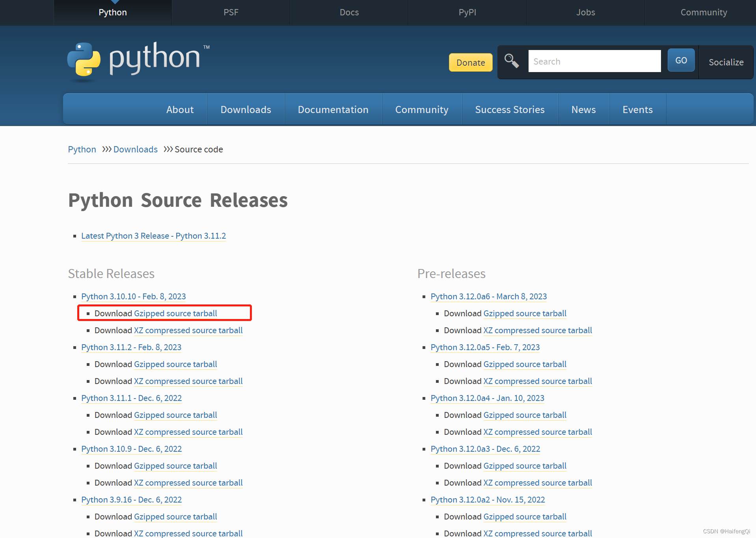Select the Python top tab
Viewport: 756px width, 538px height.
pyautogui.click(x=113, y=12)
